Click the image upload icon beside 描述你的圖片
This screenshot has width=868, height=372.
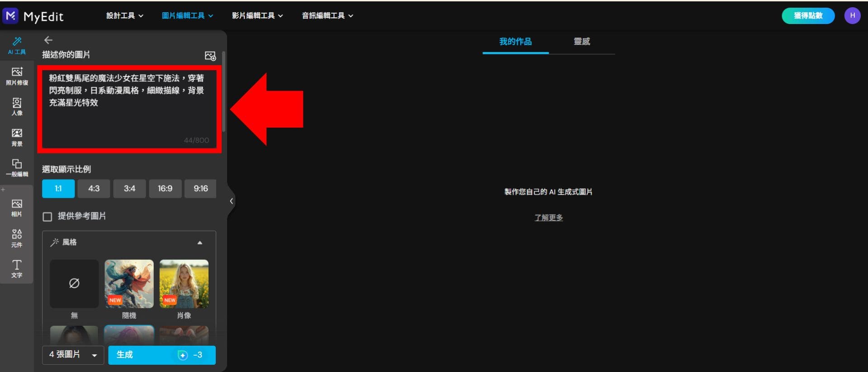pyautogui.click(x=210, y=56)
